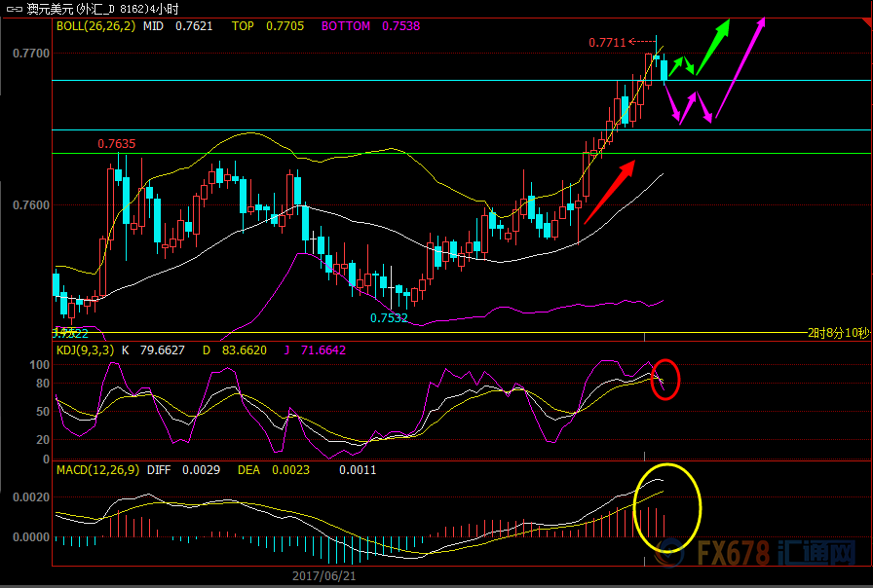The width and height of the screenshot is (873, 588).
Task: Click the 80 level on KDJ axis
Action: point(42,384)
